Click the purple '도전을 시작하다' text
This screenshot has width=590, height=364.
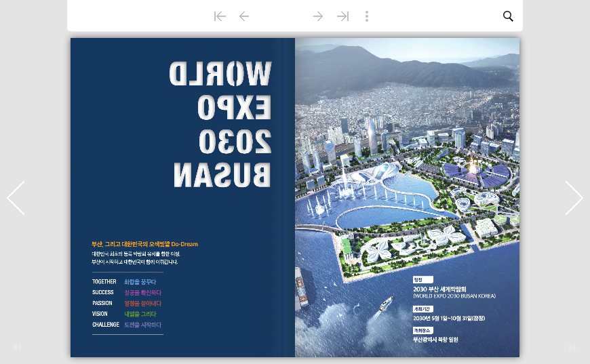click(142, 325)
